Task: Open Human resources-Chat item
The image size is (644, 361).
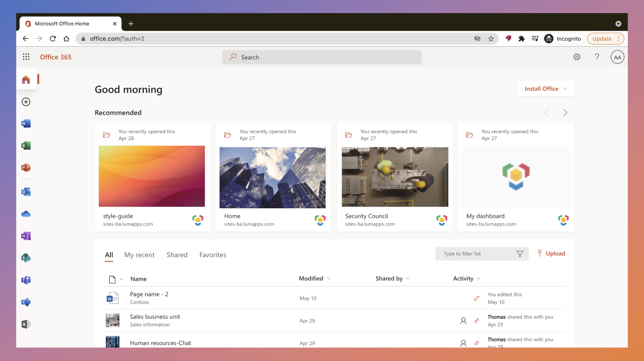Action: tap(160, 343)
